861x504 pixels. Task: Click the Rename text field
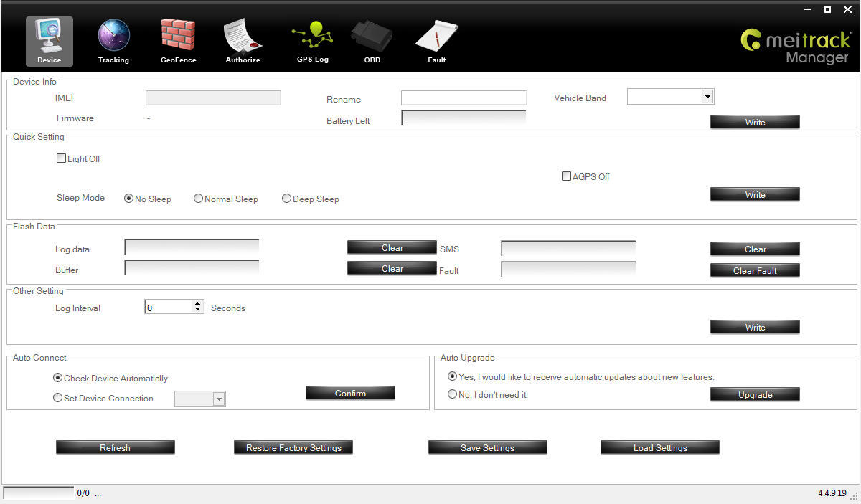click(464, 98)
